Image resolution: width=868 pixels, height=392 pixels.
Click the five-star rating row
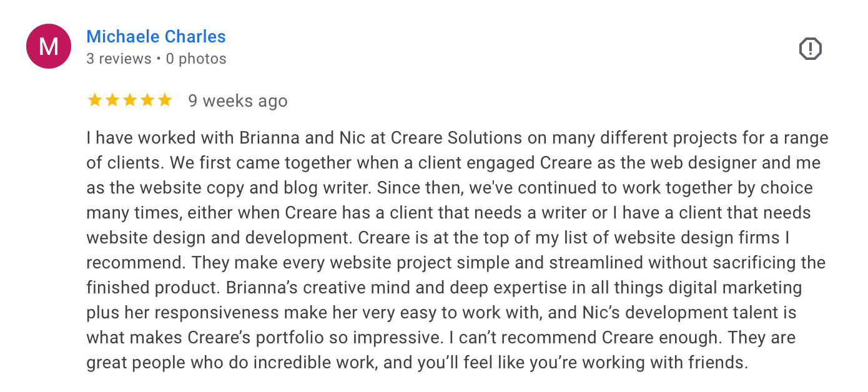coord(129,100)
